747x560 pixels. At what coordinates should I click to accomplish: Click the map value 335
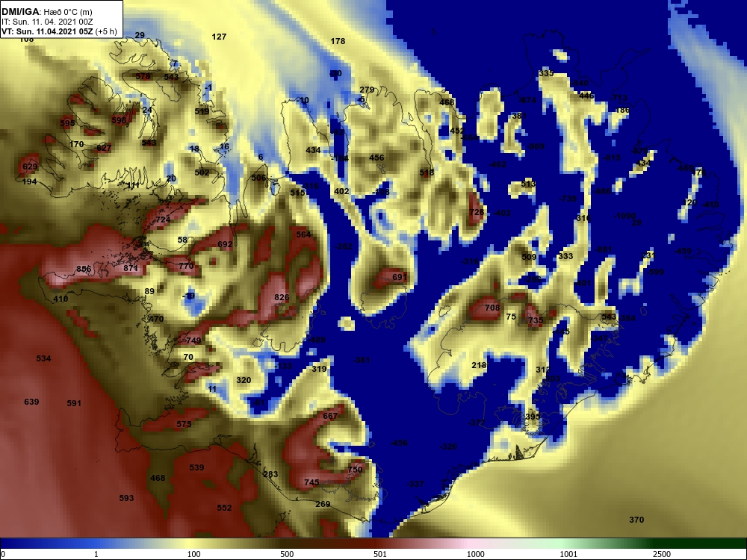[547, 73]
